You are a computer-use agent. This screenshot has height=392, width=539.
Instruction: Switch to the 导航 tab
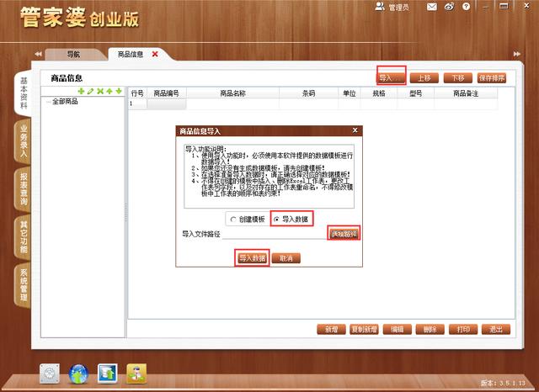click(x=73, y=54)
